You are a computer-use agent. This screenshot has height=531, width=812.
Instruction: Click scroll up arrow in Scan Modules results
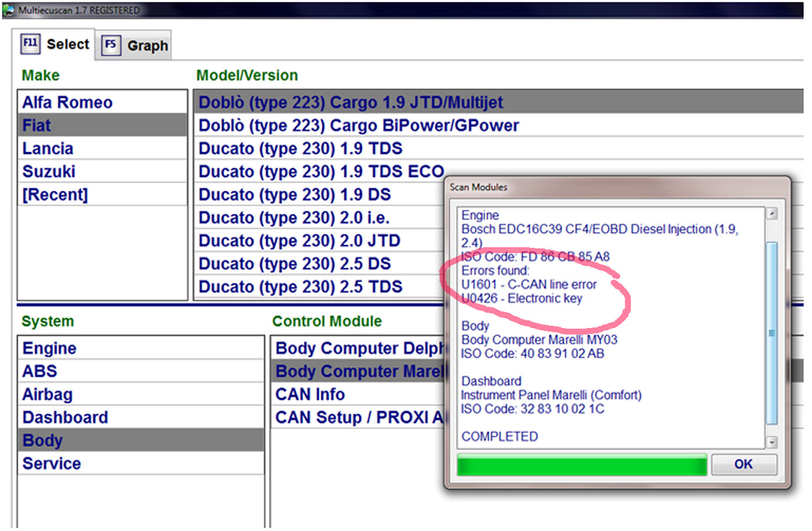coord(771,214)
